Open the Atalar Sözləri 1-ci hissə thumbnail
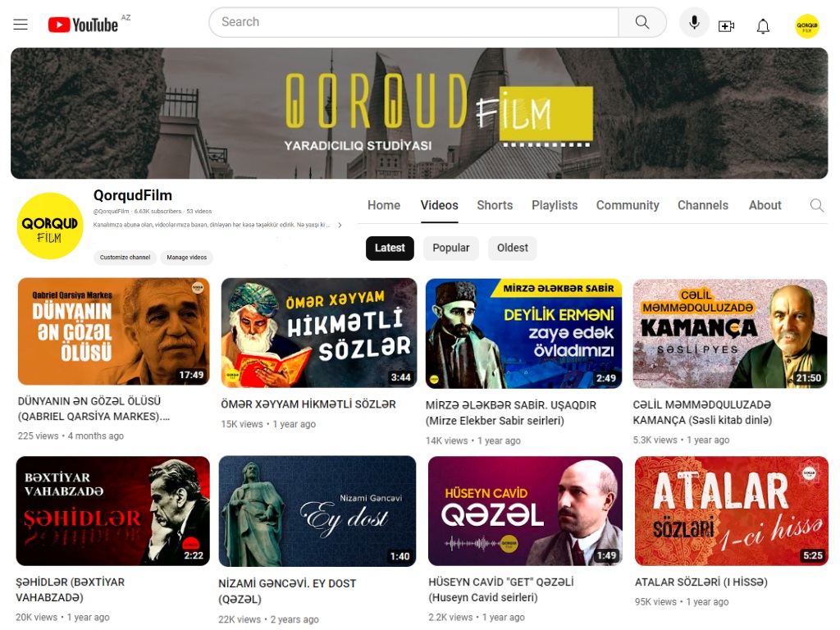 click(731, 511)
